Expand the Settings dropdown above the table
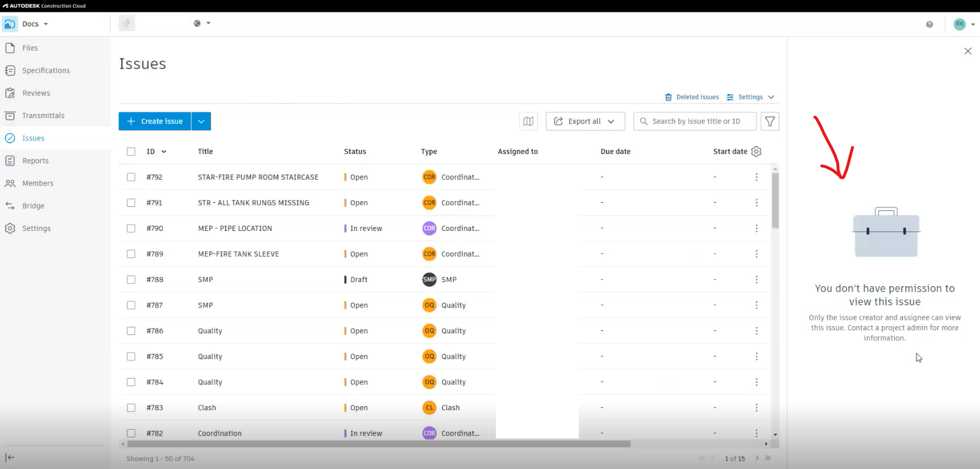Screen dimensions: 980x469 [751, 97]
